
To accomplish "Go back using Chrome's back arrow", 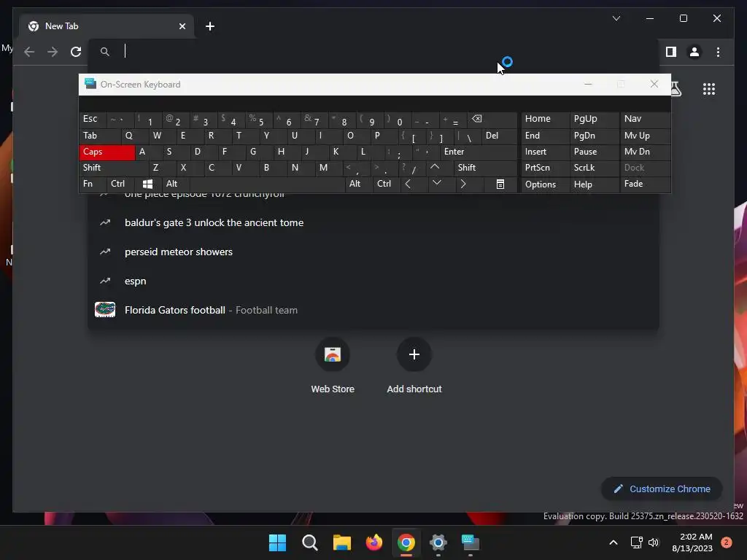I will pos(29,52).
